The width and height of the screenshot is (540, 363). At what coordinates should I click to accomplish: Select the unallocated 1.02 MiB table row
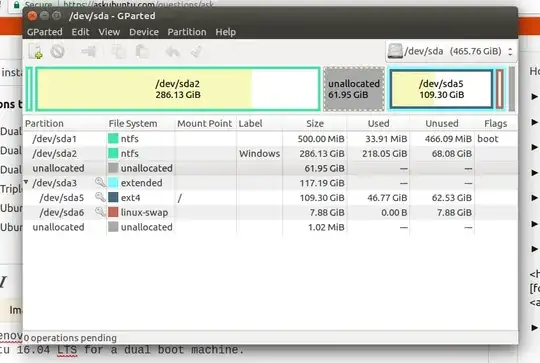point(270,227)
